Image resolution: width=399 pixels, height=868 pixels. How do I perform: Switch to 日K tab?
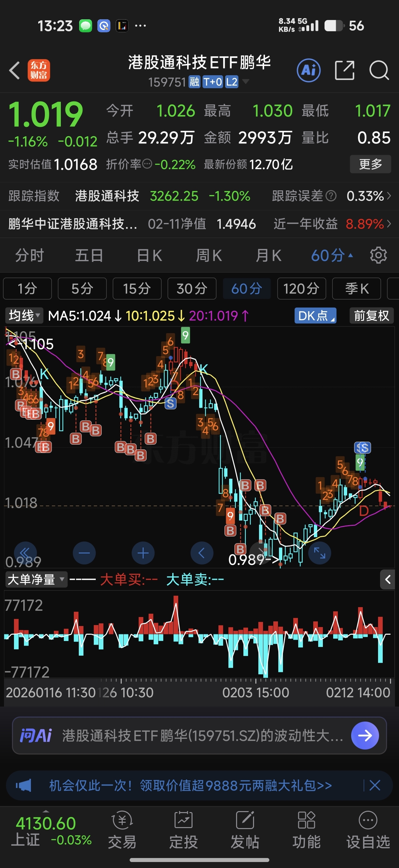point(150,255)
